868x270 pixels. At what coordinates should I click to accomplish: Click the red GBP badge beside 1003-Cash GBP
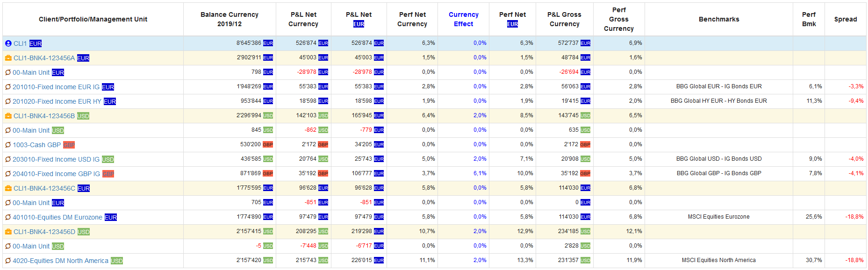coord(69,145)
